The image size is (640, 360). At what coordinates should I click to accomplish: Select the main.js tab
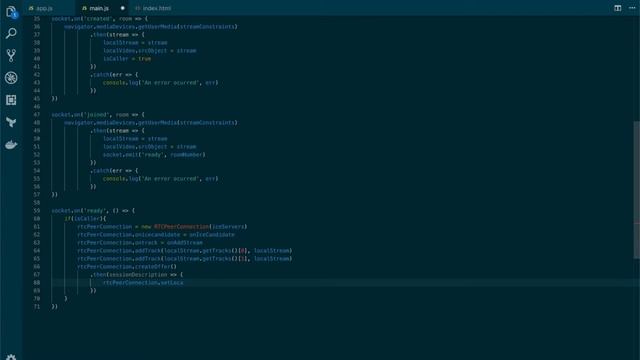[x=99, y=8]
